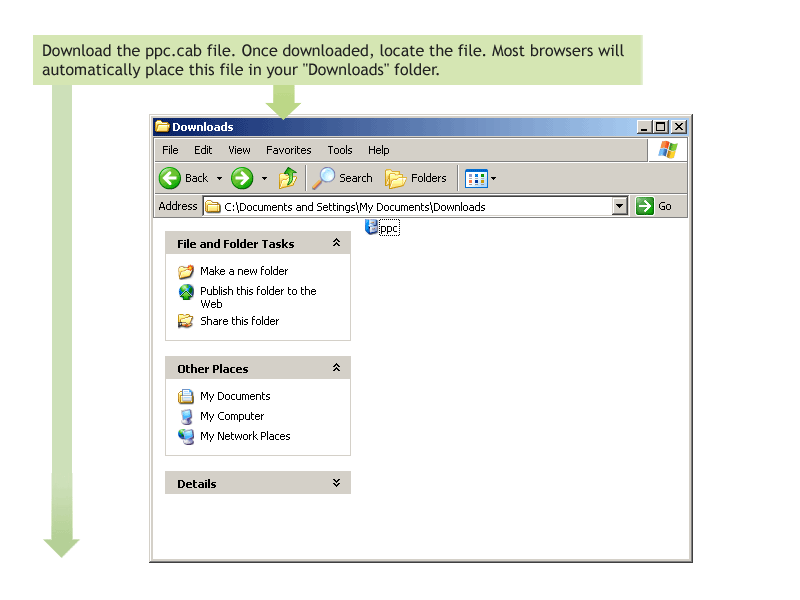This screenshot has width=800, height=600.
Task: Open the Favorites menu
Action: [x=288, y=150]
